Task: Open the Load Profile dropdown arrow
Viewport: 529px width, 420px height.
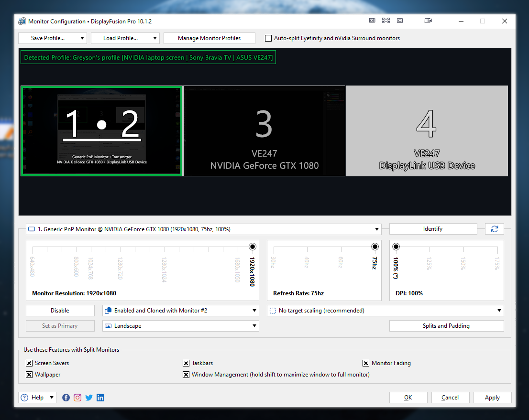Action: point(155,38)
